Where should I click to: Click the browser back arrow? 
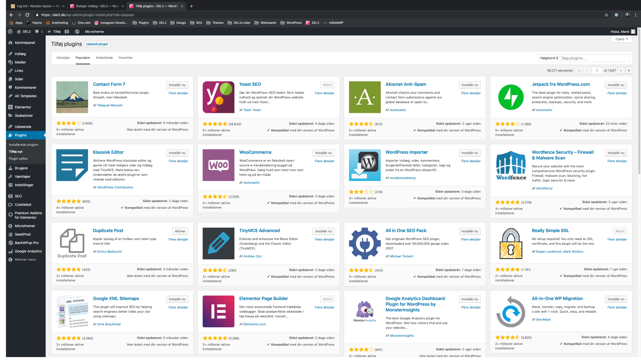(x=11, y=15)
